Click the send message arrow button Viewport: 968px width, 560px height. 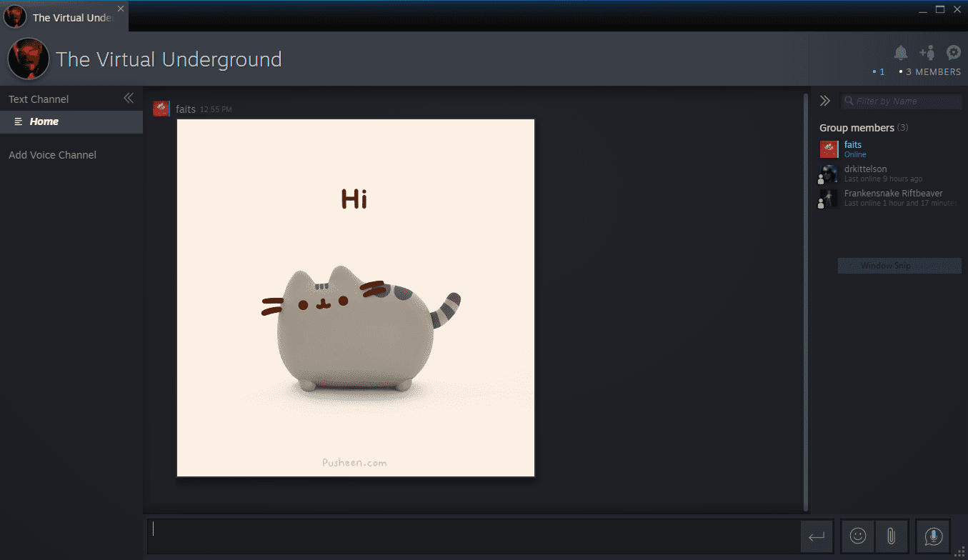point(817,536)
